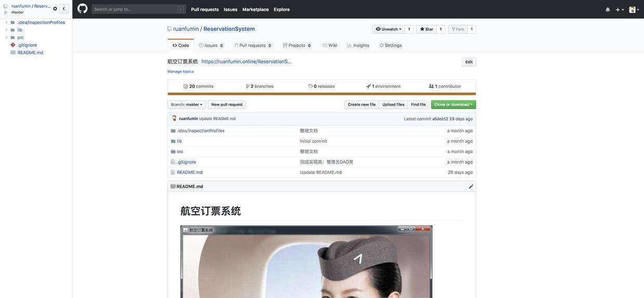The height and width of the screenshot is (298, 644).
Task: Click the Fork button
Action: (458, 29)
